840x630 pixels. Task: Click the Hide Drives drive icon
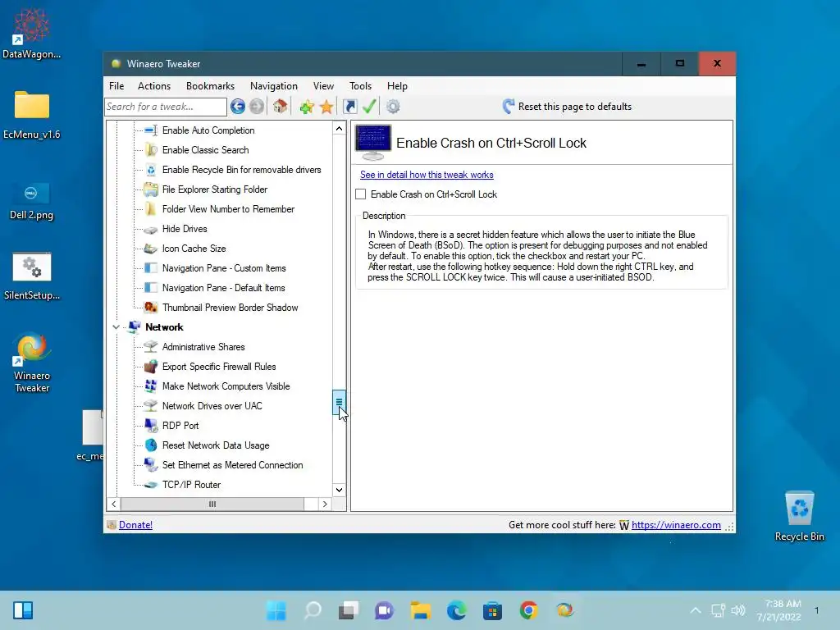point(151,230)
